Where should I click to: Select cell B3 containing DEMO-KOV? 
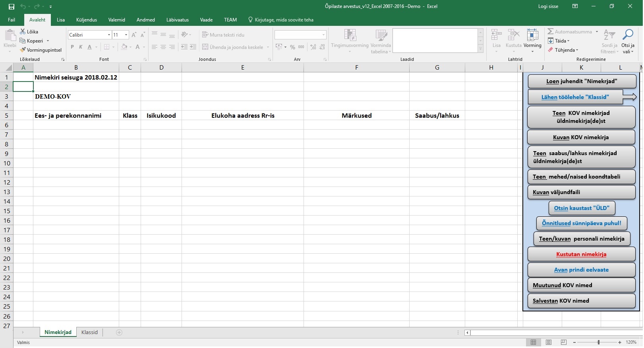pos(76,96)
